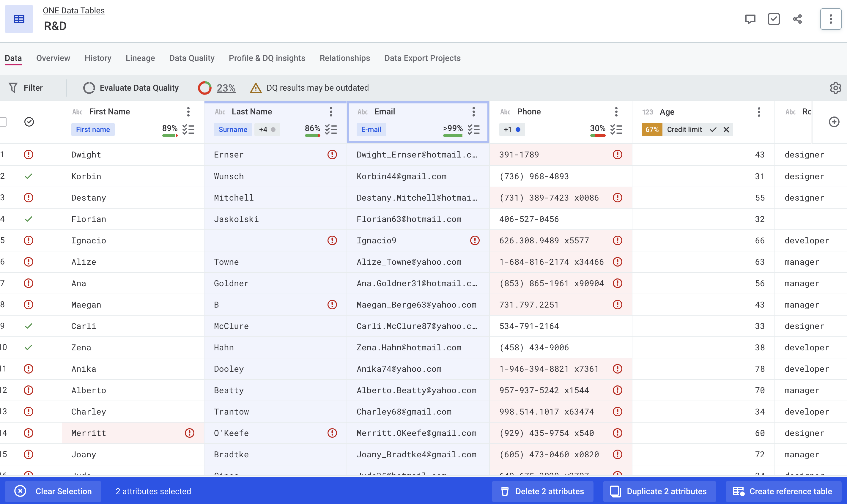Image resolution: width=847 pixels, height=504 pixels.
Task: Open the table settings gear icon
Action: 835,88
